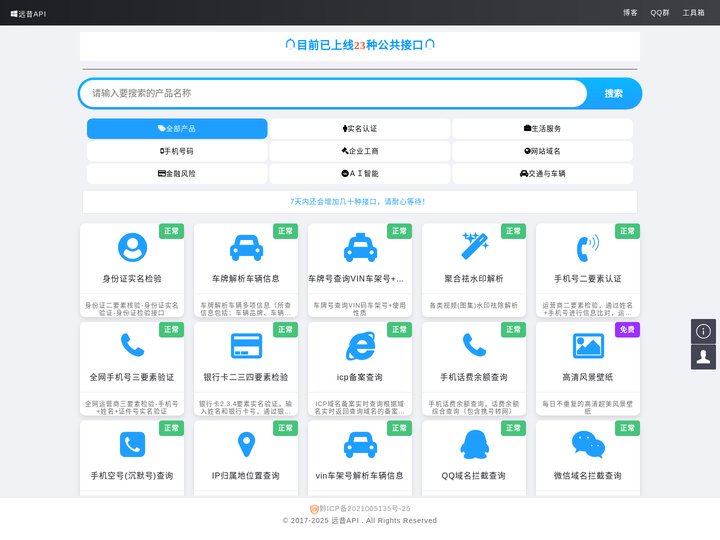Screen dimensions: 720x540
Task: Click the magic wand icon for 聚合祛水印解析
Action: coord(474,246)
